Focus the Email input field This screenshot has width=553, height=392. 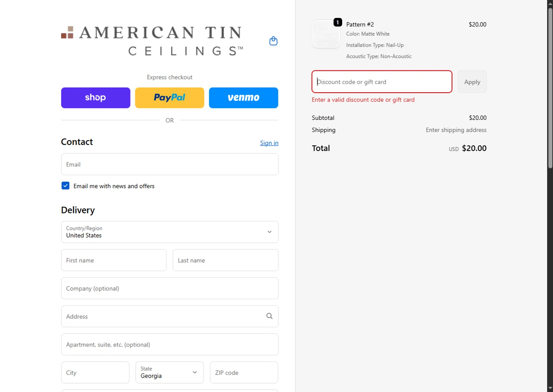pos(170,164)
